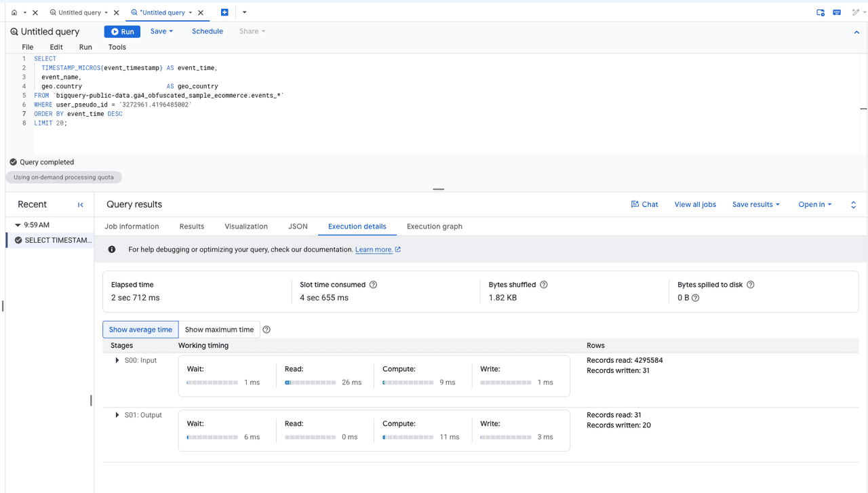Open the job history screen icon
Screen dimensions: 868x493
(x=821, y=12)
